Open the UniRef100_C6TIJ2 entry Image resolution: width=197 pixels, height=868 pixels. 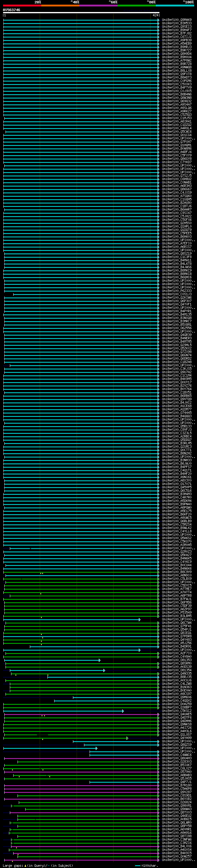[176, 37]
